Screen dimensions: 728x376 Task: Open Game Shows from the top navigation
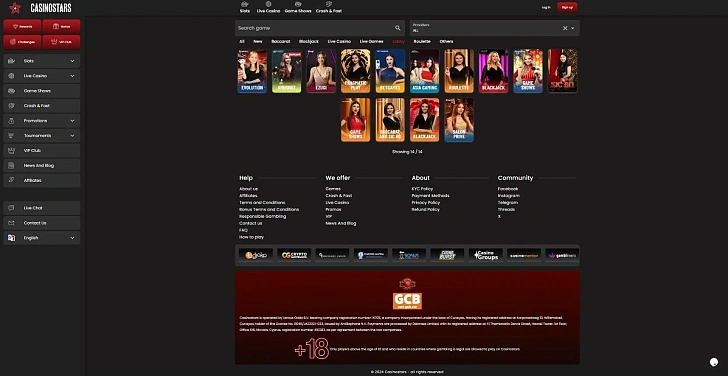[298, 7]
